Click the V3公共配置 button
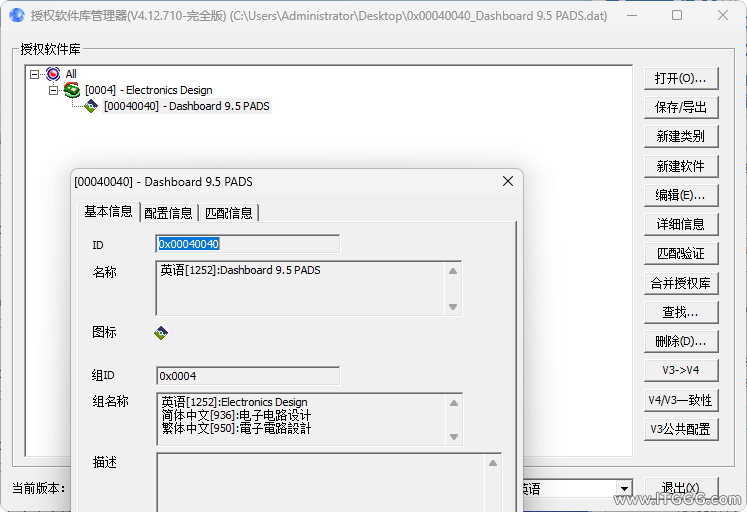The image size is (747, 512). point(681,429)
